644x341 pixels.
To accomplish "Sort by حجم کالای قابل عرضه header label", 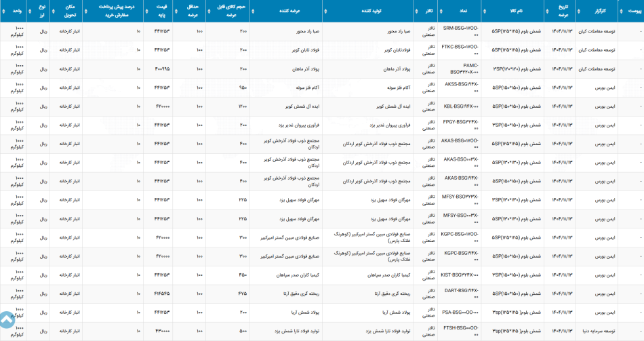I will 231,11.
